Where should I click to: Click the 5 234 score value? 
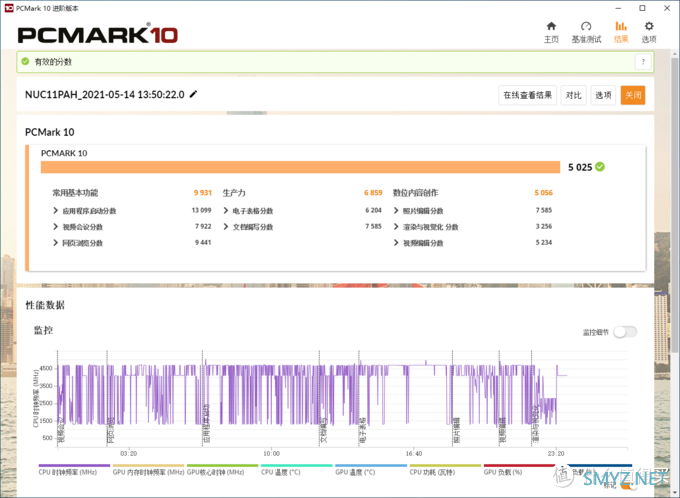[x=544, y=242]
